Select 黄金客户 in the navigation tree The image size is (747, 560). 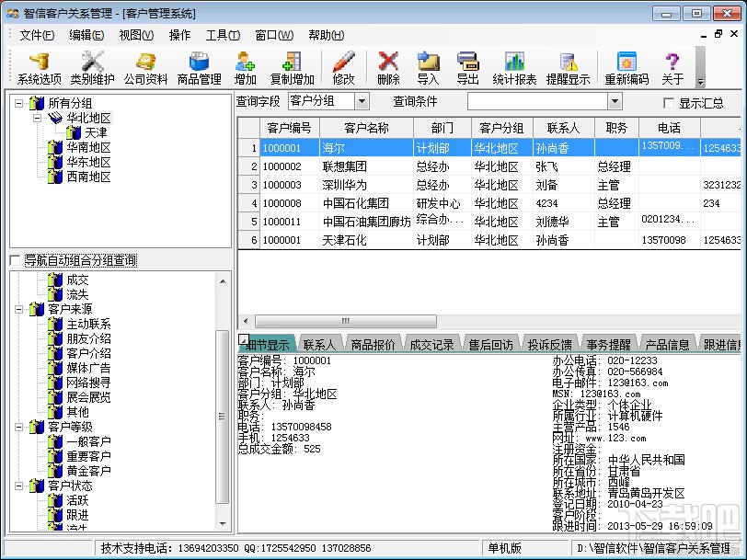click(88, 470)
